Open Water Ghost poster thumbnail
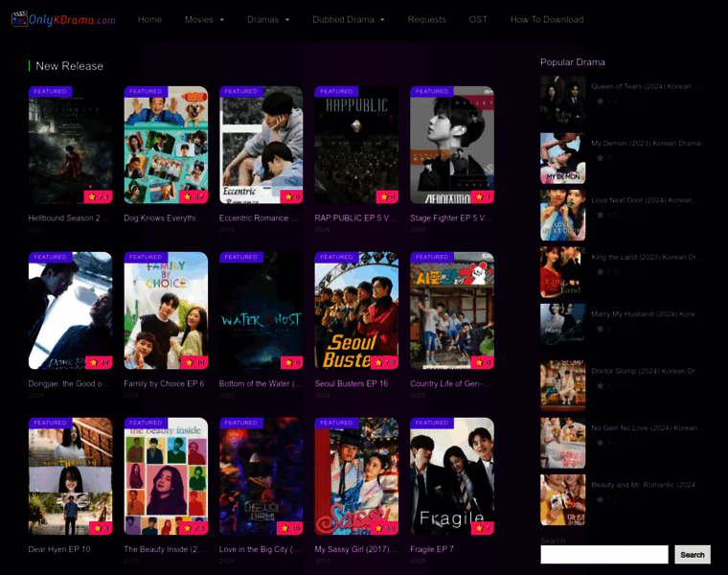 point(261,310)
